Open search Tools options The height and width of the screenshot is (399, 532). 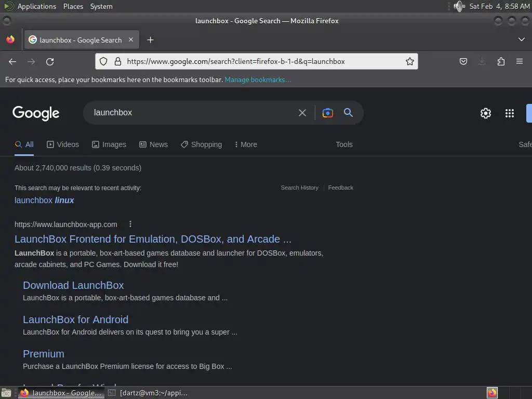344,144
